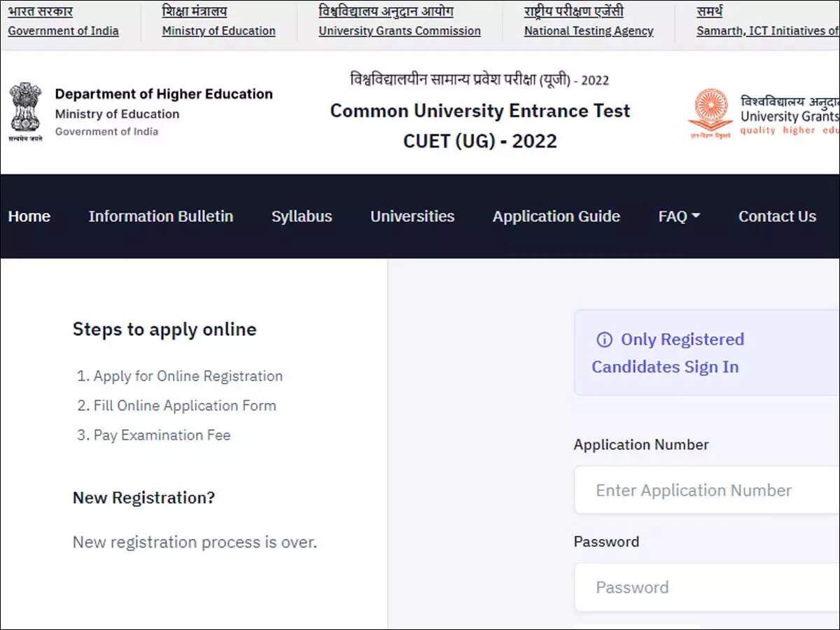
Task: Go to the Universities section
Action: 412,216
